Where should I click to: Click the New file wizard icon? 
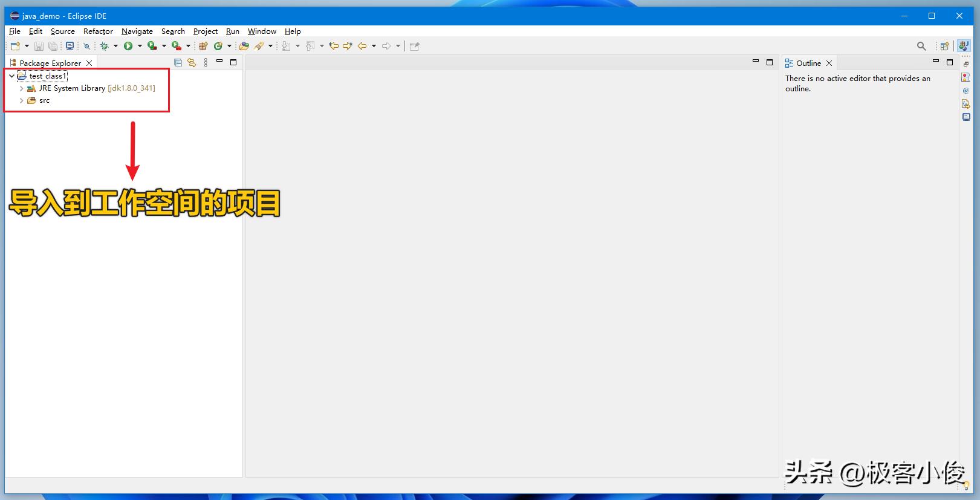coord(16,46)
